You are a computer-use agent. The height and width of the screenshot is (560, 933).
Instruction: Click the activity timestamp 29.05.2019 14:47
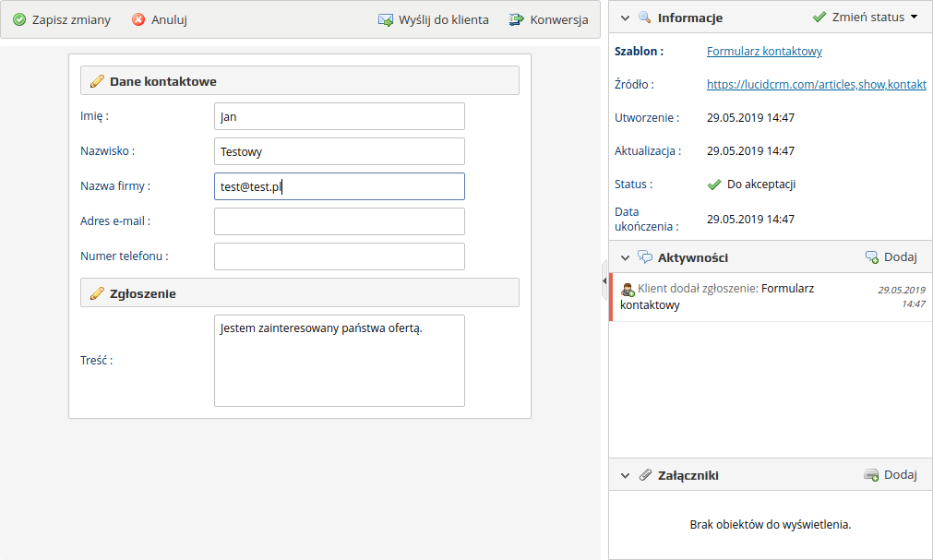[902, 297]
